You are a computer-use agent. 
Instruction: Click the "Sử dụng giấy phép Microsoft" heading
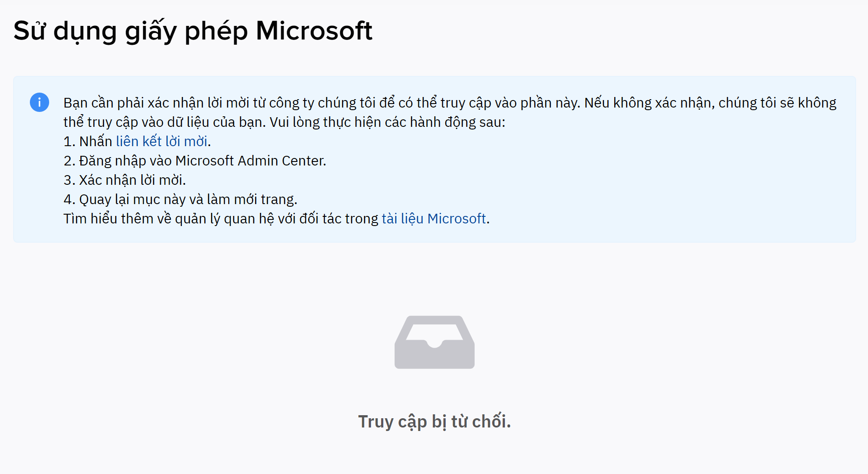193,31
